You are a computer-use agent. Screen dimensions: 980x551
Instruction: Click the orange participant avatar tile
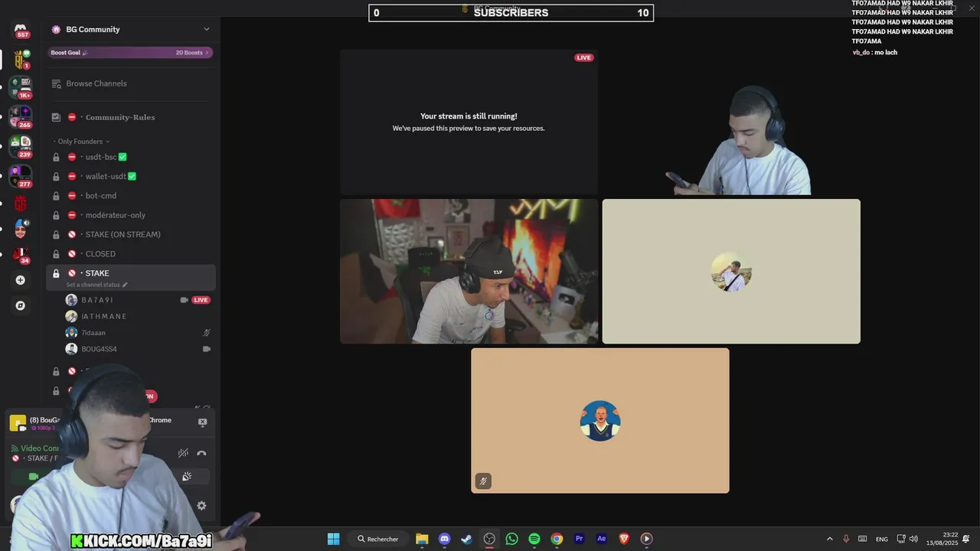[600, 421]
